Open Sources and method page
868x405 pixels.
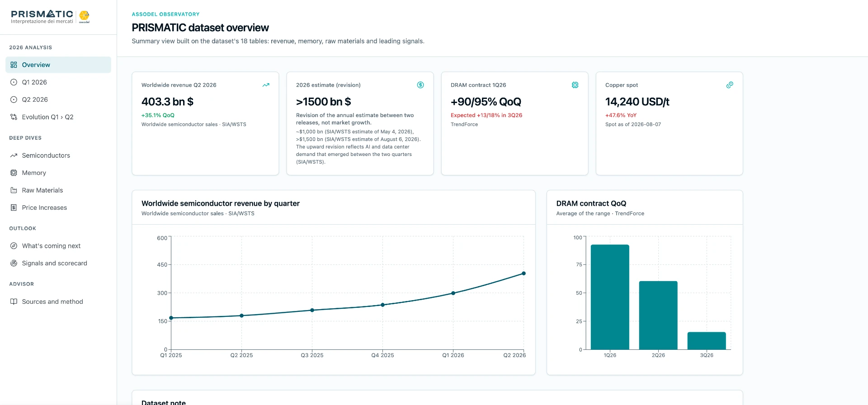point(58,301)
